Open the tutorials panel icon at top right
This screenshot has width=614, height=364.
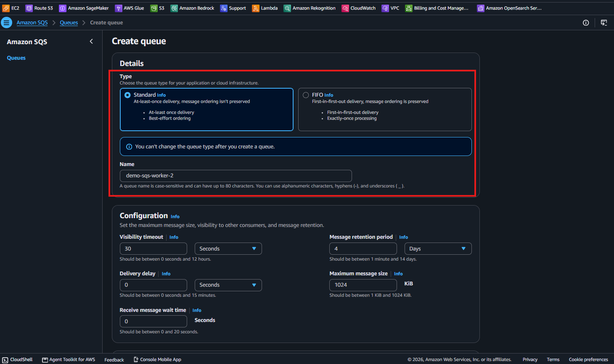[604, 23]
